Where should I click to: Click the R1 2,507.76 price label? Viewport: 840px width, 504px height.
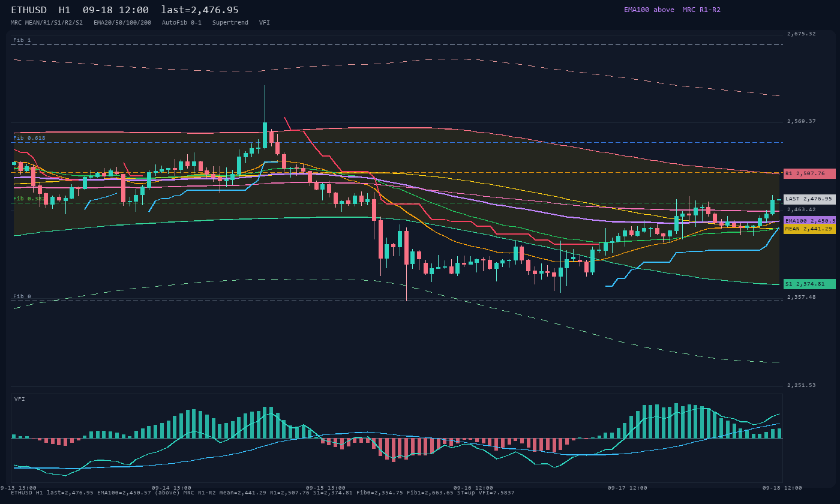809,173
